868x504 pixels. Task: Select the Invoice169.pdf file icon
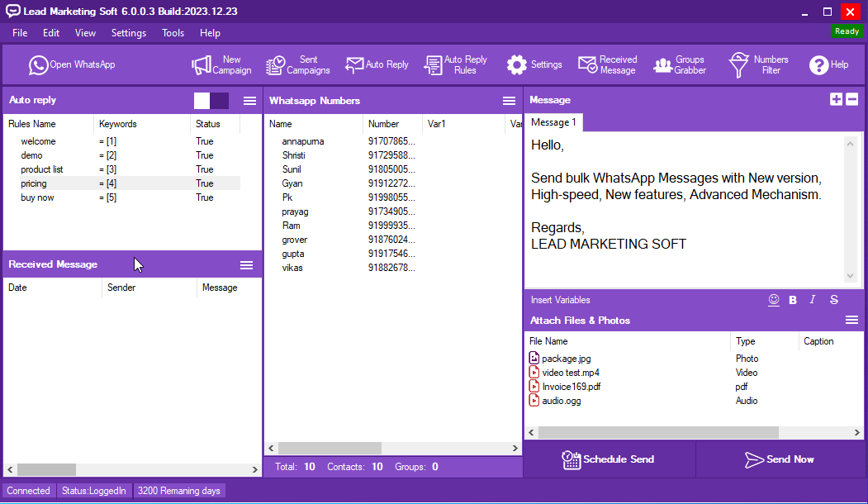[534, 386]
